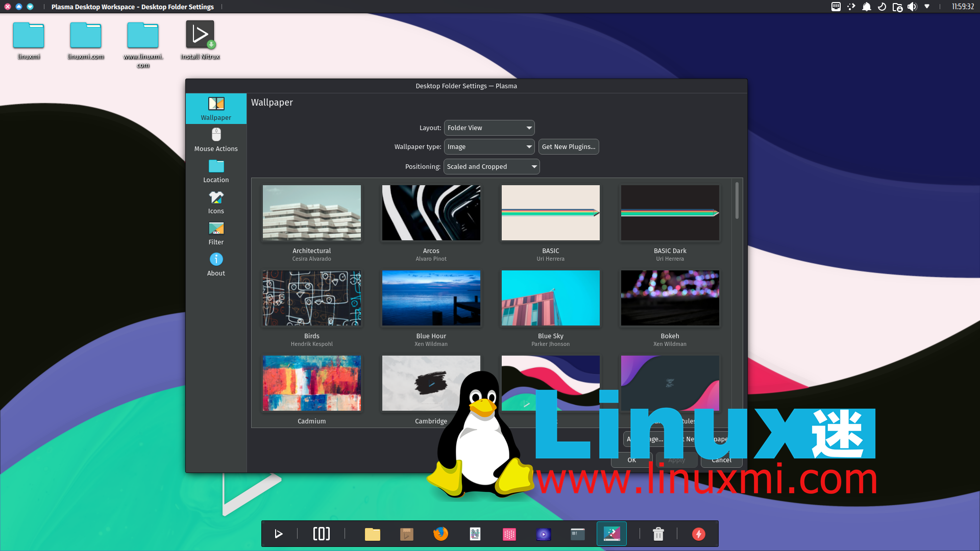The height and width of the screenshot is (551, 980).
Task: Launch the brown software store package icon
Action: click(406, 534)
